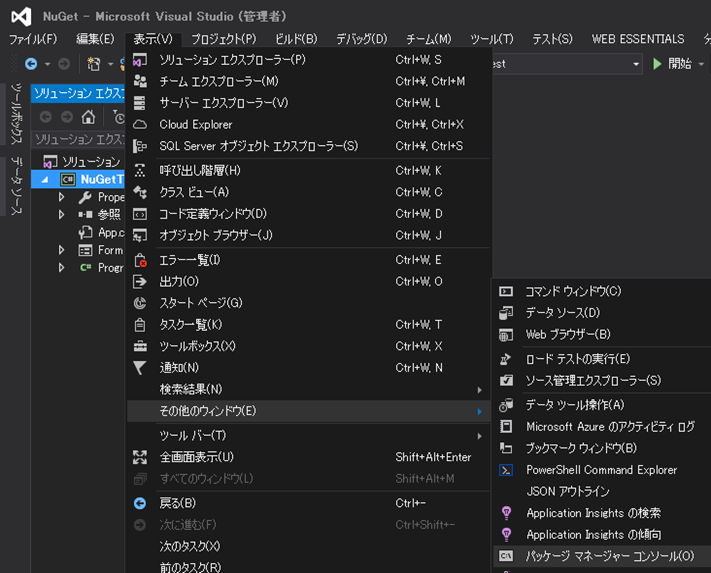This screenshot has height=573, width=711.
Task: Open the 開始 button dropdown arrow
Action: tap(701, 64)
